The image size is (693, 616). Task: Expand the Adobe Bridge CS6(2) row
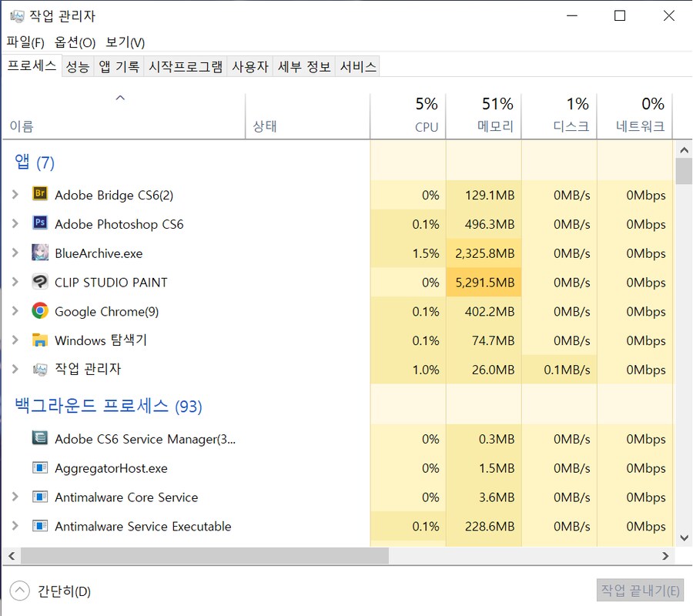coord(15,194)
